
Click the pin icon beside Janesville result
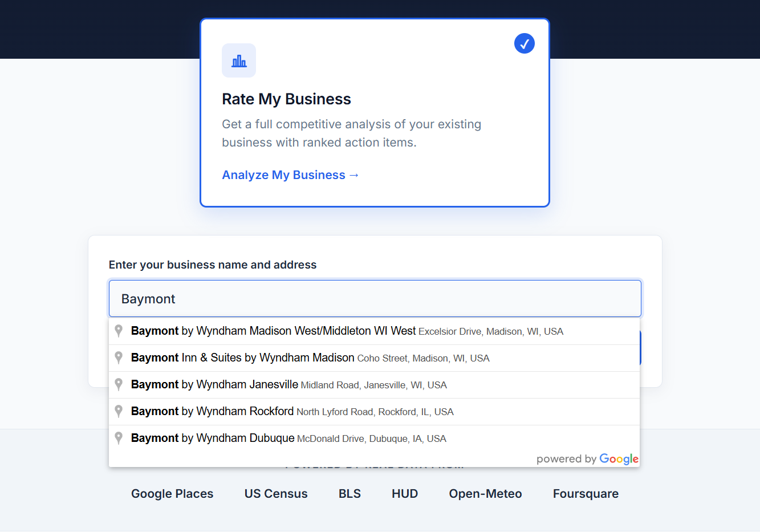[x=119, y=384]
